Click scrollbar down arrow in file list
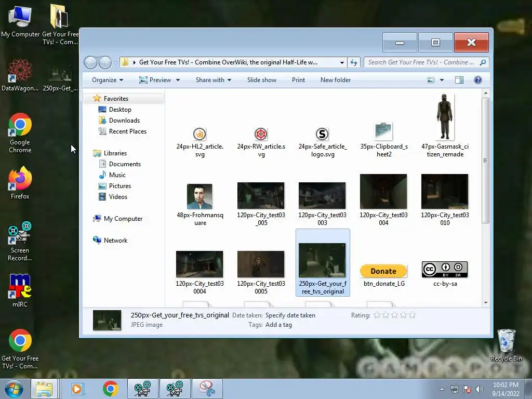This screenshot has height=399, width=532. click(x=486, y=302)
